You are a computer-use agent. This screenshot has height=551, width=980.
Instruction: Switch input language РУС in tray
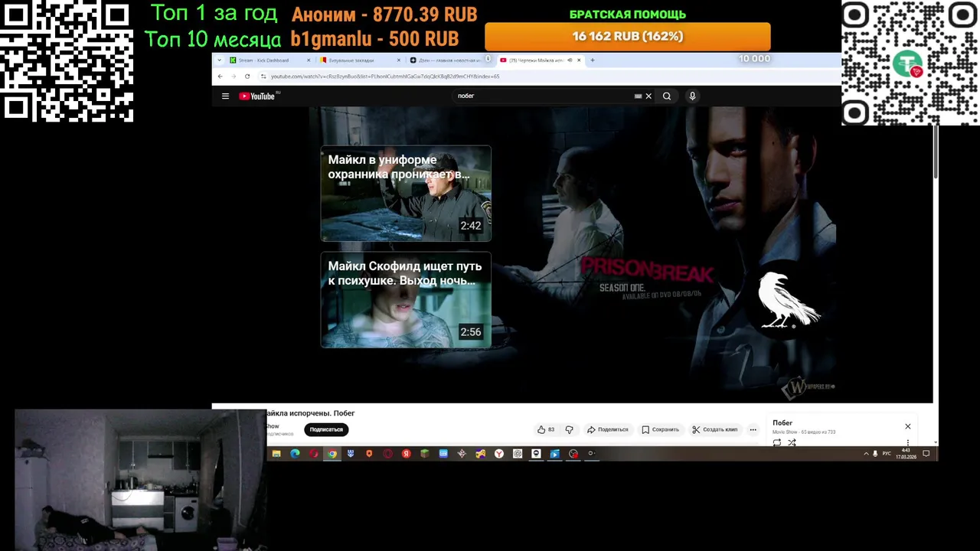point(887,454)
